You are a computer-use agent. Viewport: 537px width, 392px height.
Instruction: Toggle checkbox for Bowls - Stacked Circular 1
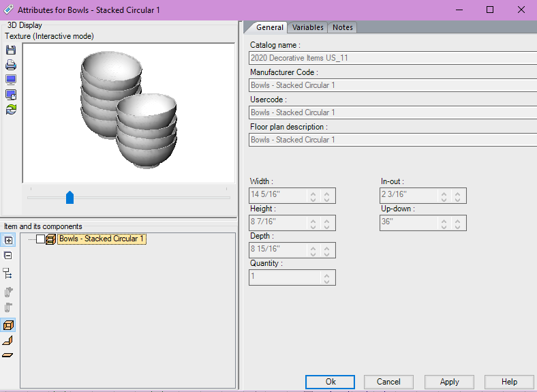[40, 239]
